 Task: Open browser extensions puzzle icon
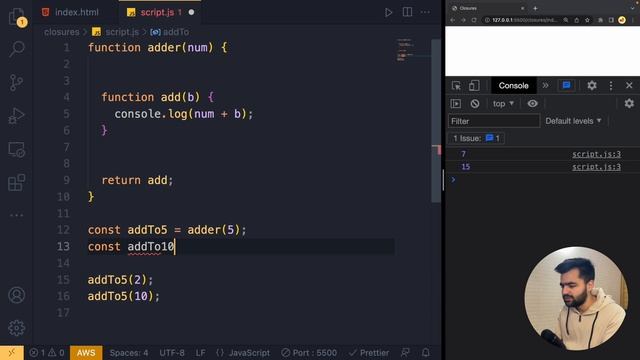[600, 20]
